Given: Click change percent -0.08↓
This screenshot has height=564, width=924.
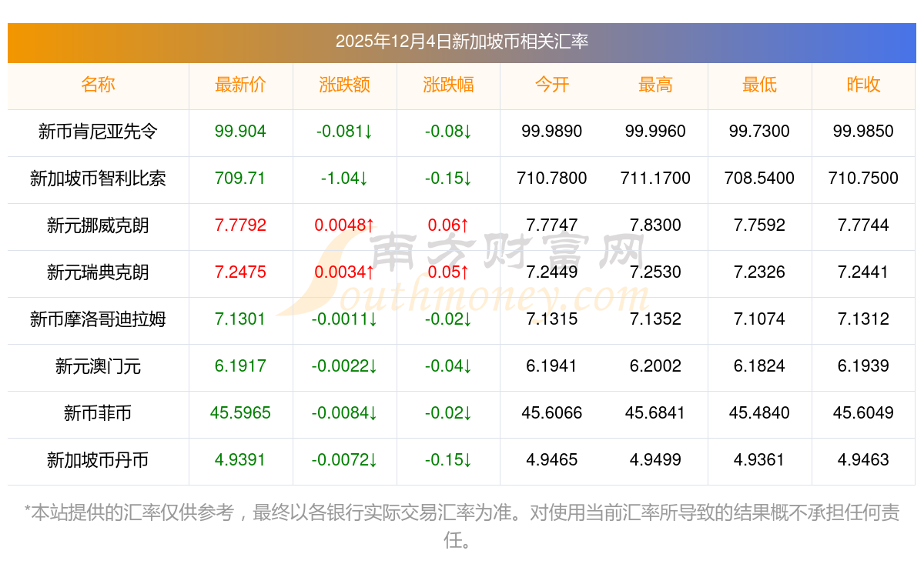Looking at the screenshot, I should tap(448, 132).
